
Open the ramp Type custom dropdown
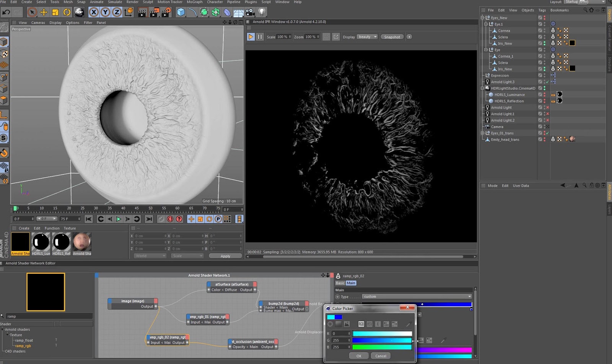[x=417, y=297]
